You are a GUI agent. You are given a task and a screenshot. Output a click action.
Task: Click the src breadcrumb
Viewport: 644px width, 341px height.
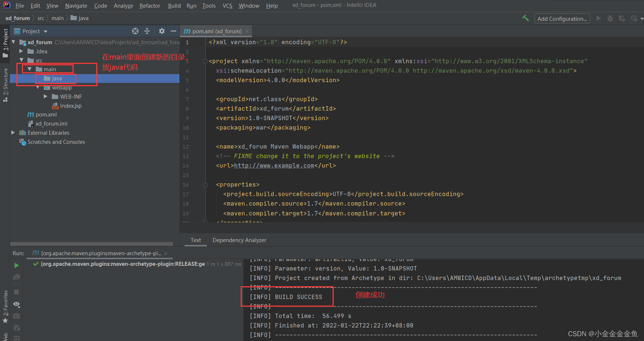point(41,18)
